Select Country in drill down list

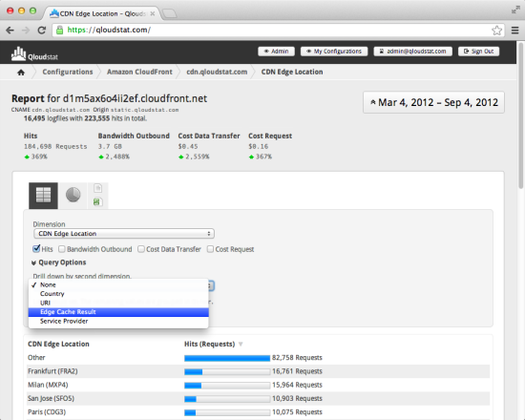(118, 294)
